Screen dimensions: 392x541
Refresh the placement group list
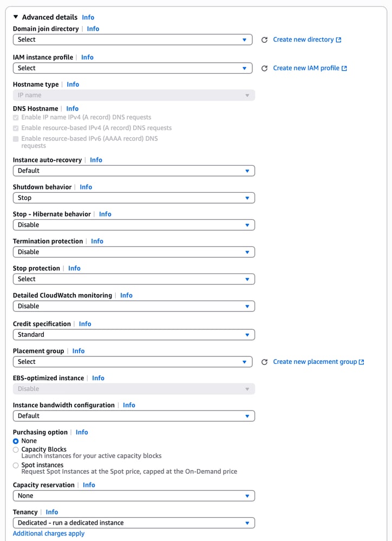[265, 361]
